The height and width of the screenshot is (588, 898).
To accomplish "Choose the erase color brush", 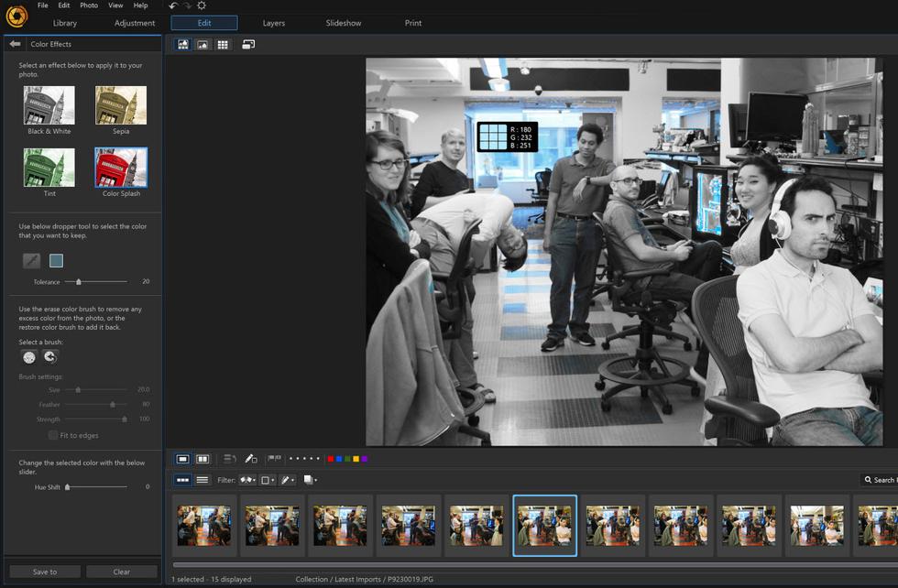I will (29, 357).
